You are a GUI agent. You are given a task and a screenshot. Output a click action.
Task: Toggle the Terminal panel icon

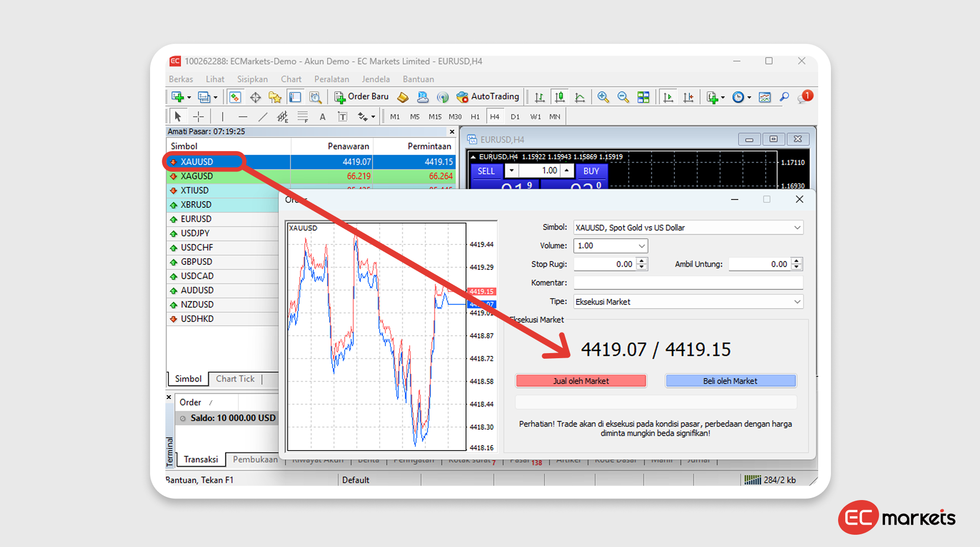(x=295, y=97)
